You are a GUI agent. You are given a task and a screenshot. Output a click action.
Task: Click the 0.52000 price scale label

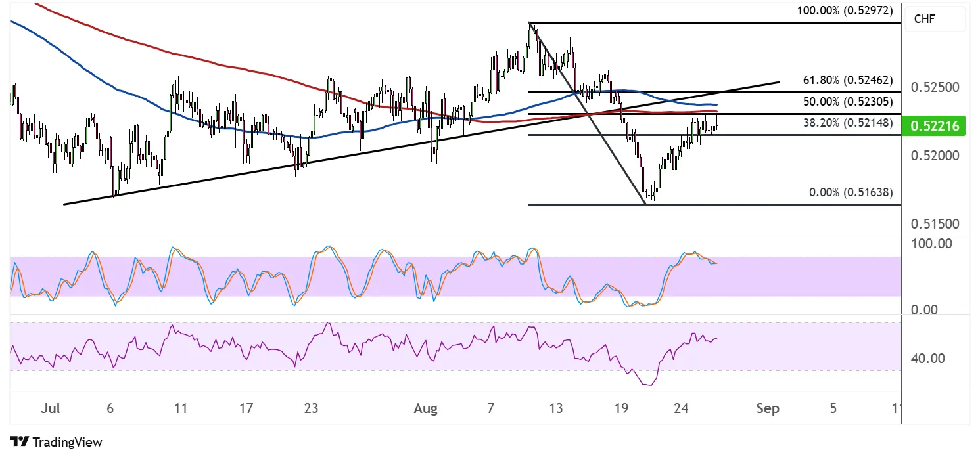[x=935, y=156]
